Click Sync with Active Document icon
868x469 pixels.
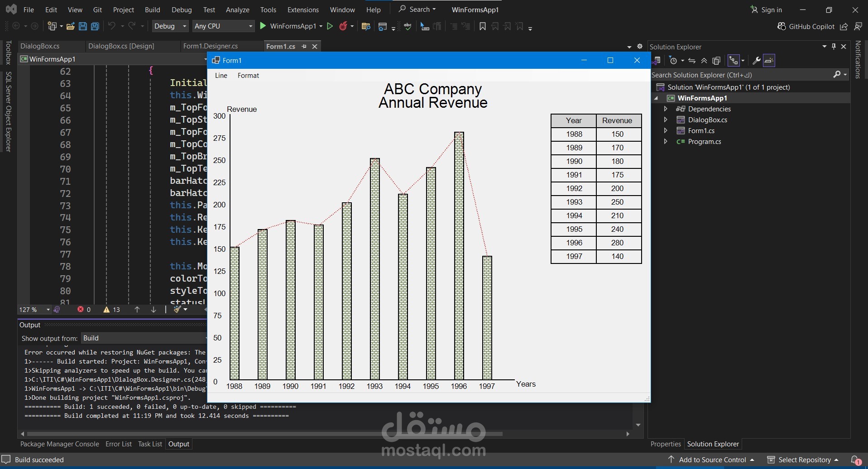coord(691,61)
